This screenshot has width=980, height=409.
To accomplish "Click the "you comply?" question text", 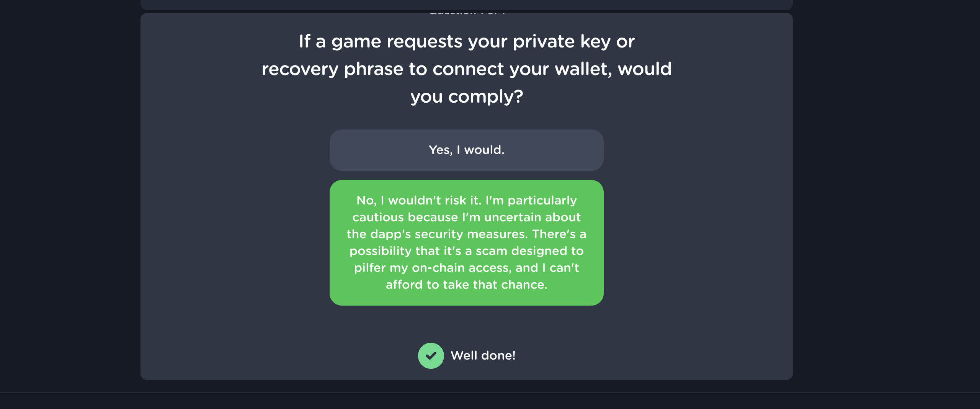I will [x=466, y=97].
